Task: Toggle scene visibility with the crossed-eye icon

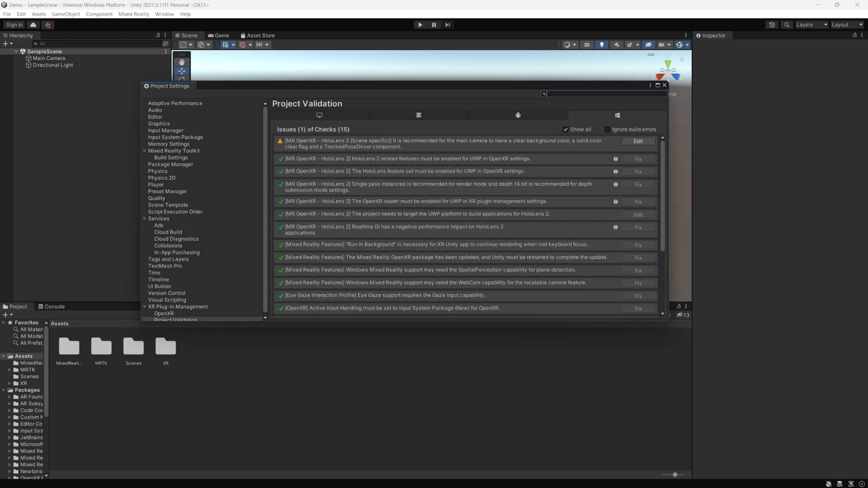Action: [x=648, y=45]
